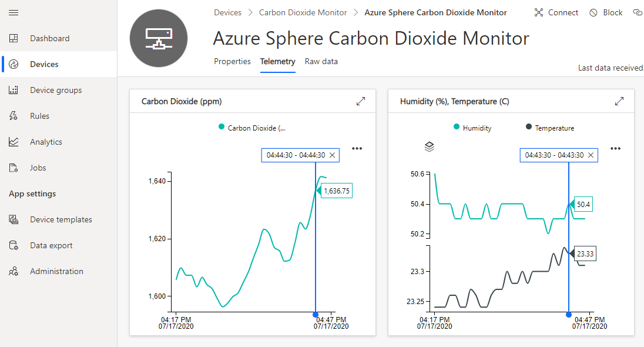The width and height of the screenshot is (644, 347).
Task: Toggle Carbon Dioxide series in legend
Action: coord(251,128)
